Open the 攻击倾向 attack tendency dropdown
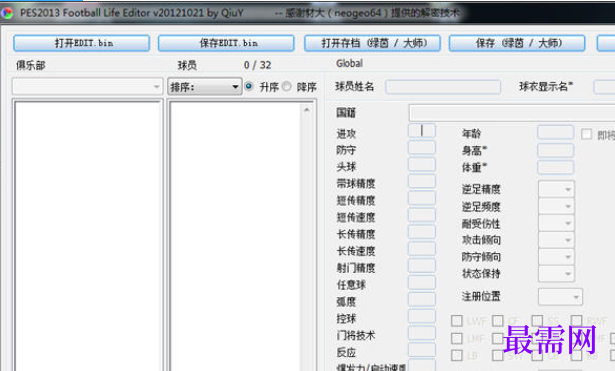This screenshot has width=615, height=371. click(556, 240)
